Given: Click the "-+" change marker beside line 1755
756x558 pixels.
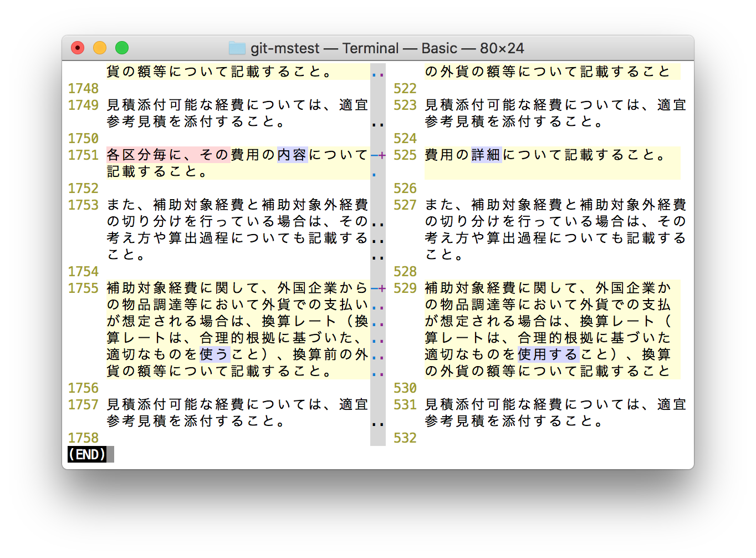Looking at the screenshot, I should click(378, 288).
